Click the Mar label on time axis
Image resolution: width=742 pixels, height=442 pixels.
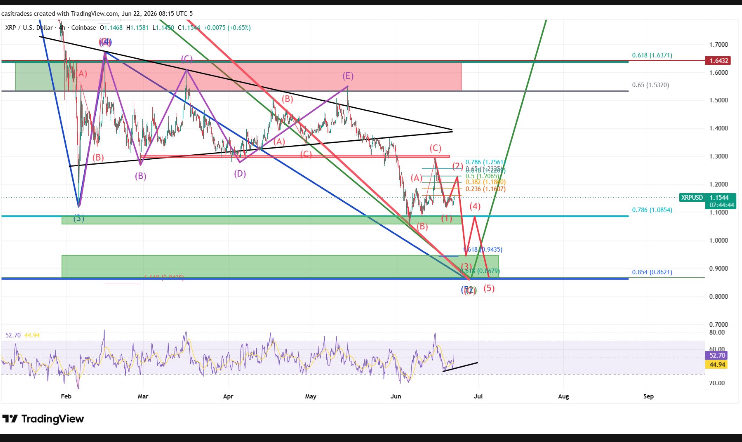142,397
